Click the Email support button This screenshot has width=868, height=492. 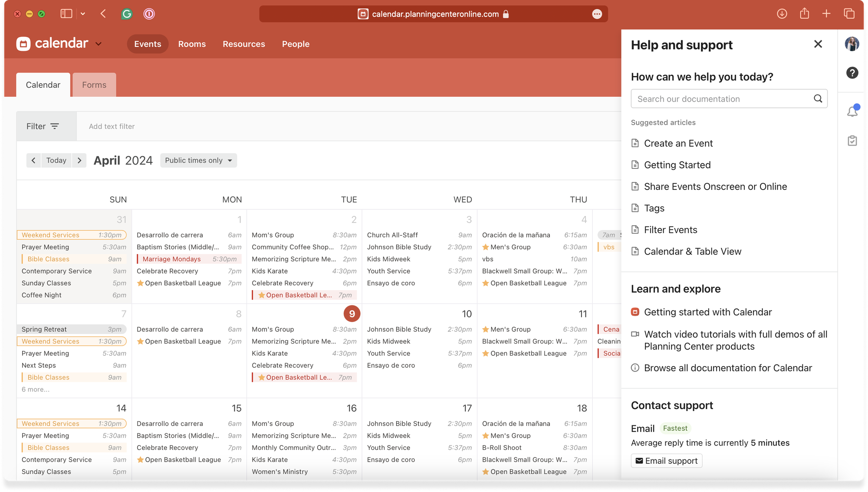click(x=666, y=461)
